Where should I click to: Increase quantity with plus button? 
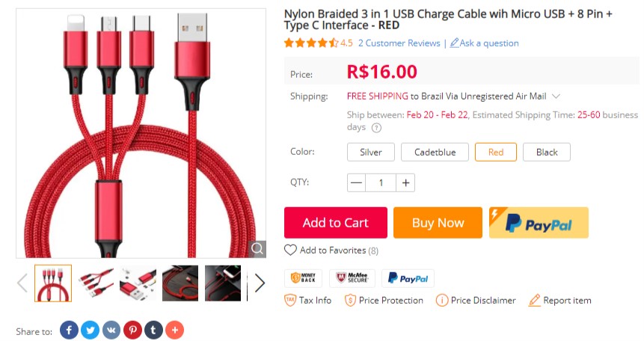405,182
